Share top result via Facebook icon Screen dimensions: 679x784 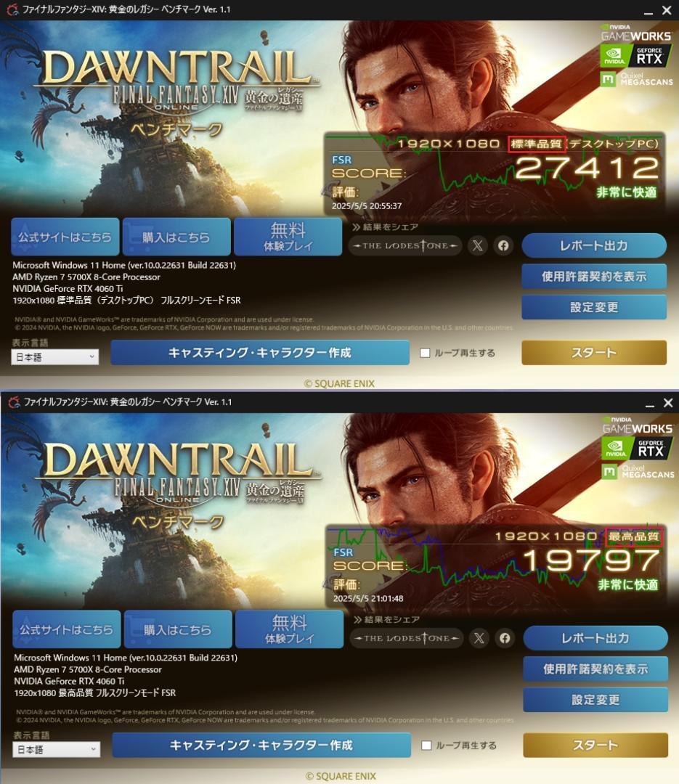503,245
